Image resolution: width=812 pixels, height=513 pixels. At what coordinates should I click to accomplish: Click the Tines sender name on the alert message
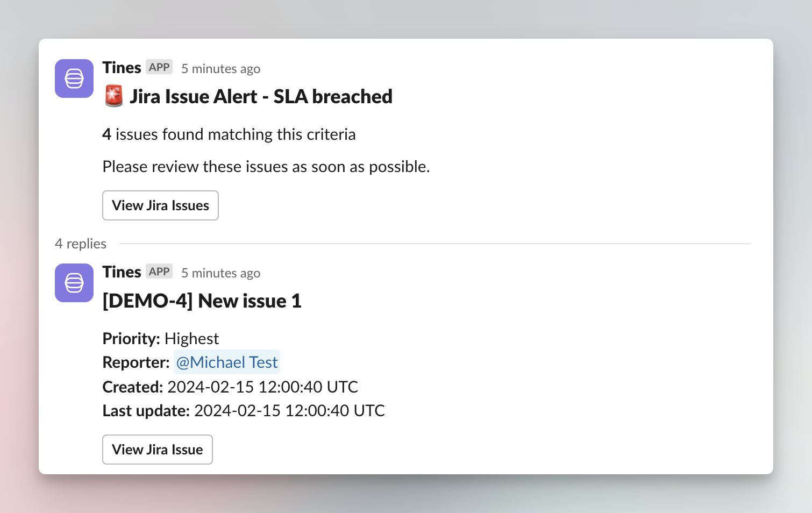(x=122, y=67)
